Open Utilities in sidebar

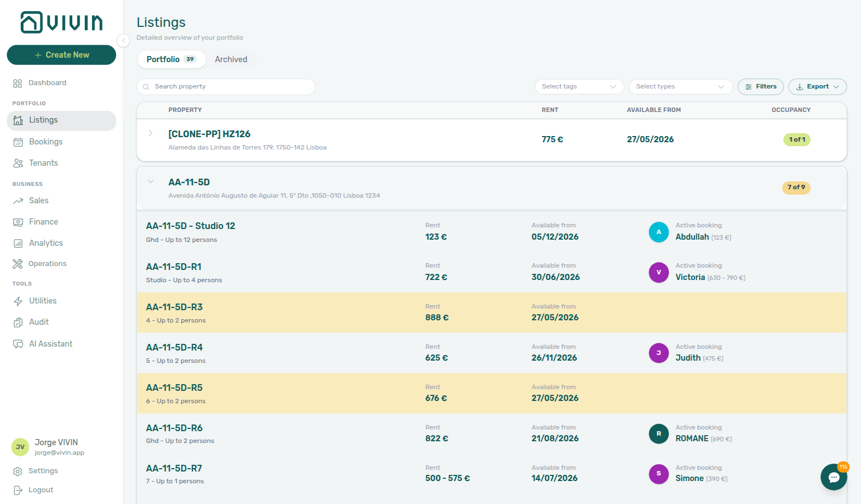[61, 301]
